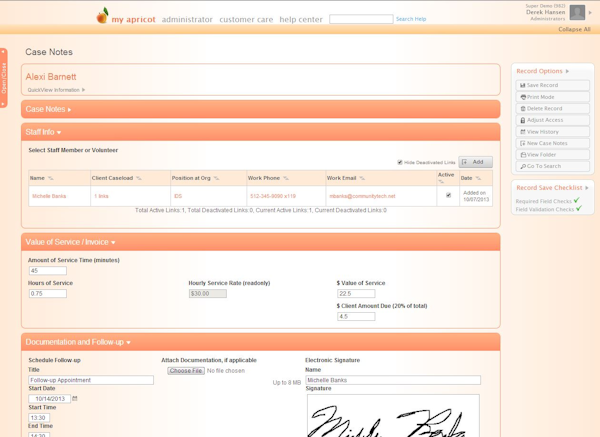Click Add to link staff member
Screen dimensions: 600x437
pyautogui.click(x=476, y=162)
